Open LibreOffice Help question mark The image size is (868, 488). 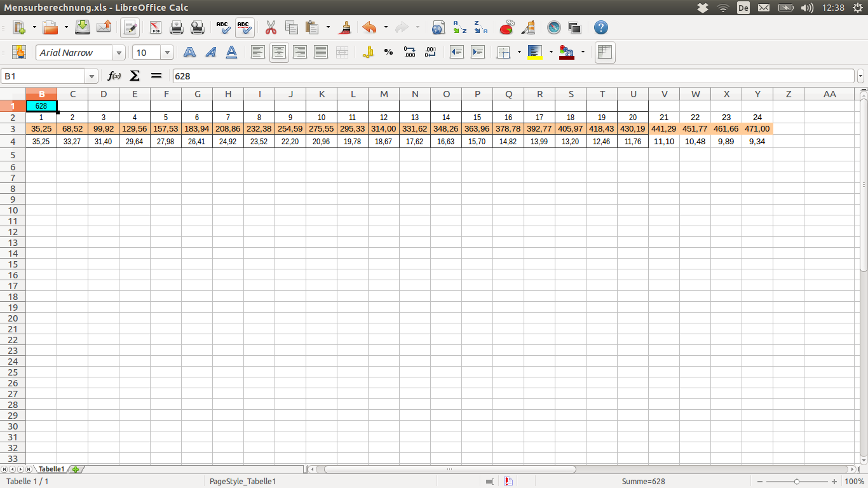click(x=600, y=27)
